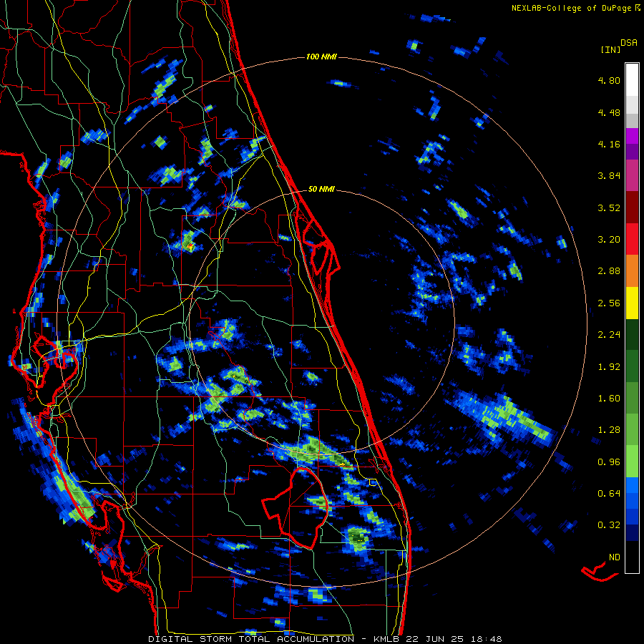Click the 1.60 legend value
Screen dimensions: 644x644
pos(609,399)
